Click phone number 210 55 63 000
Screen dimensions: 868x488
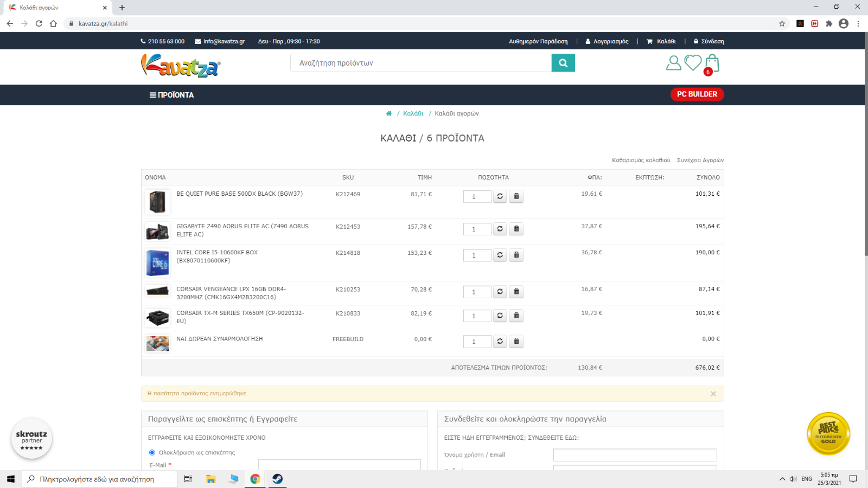pyautogui.click(x=162, y=41)
